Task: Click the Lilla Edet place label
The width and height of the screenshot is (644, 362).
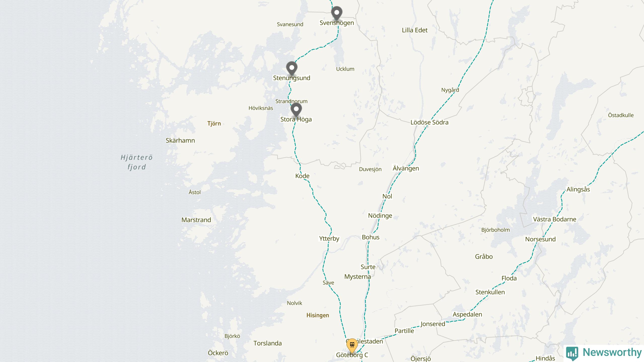Action: click(x=415, y=30)
